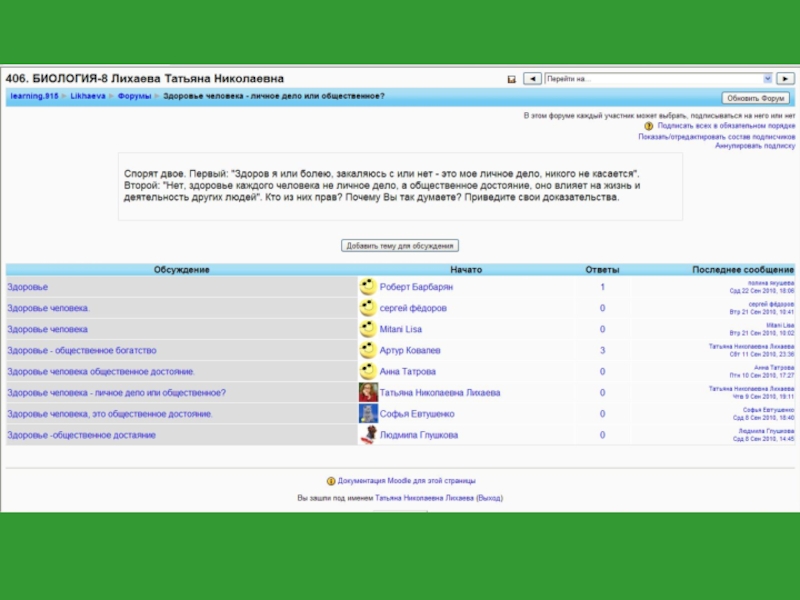800x600 pixels.
Task: Open the 'Форумы' breadcrumb link
Action: tap(134, 96)
